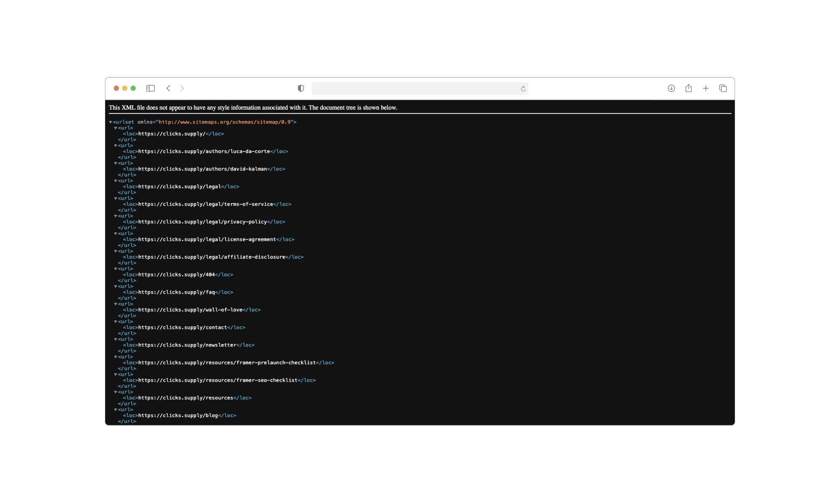The width and height of the screenshot is (840, 504).
Task: Click the framer-seo-checklist URL text
Action: click(218, 381)
